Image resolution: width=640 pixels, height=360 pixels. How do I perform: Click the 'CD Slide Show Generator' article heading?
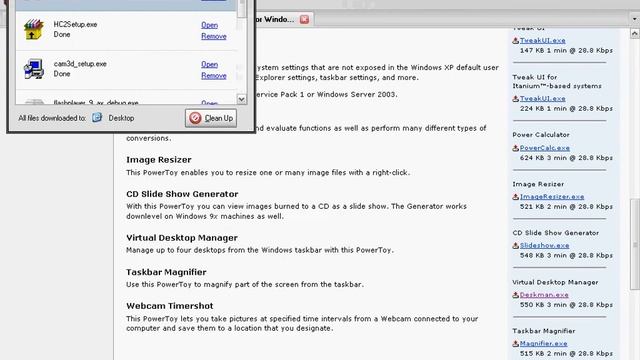(182, 194)
